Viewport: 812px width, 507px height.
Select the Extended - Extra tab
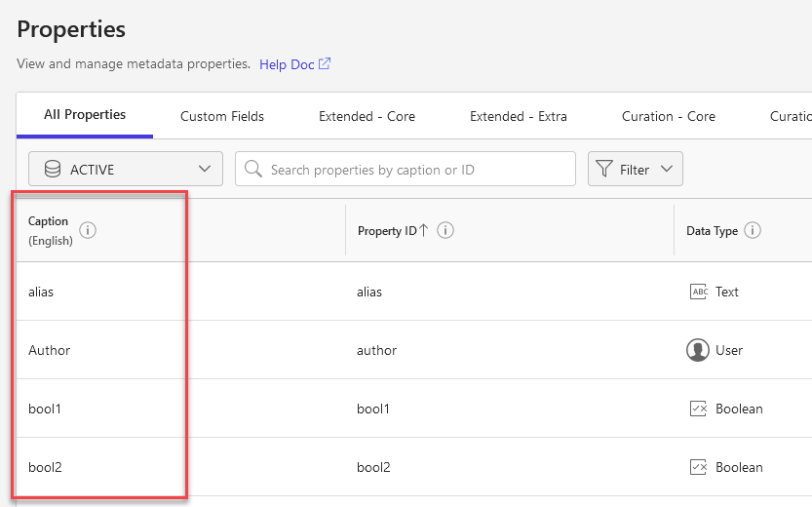[518, 116]
